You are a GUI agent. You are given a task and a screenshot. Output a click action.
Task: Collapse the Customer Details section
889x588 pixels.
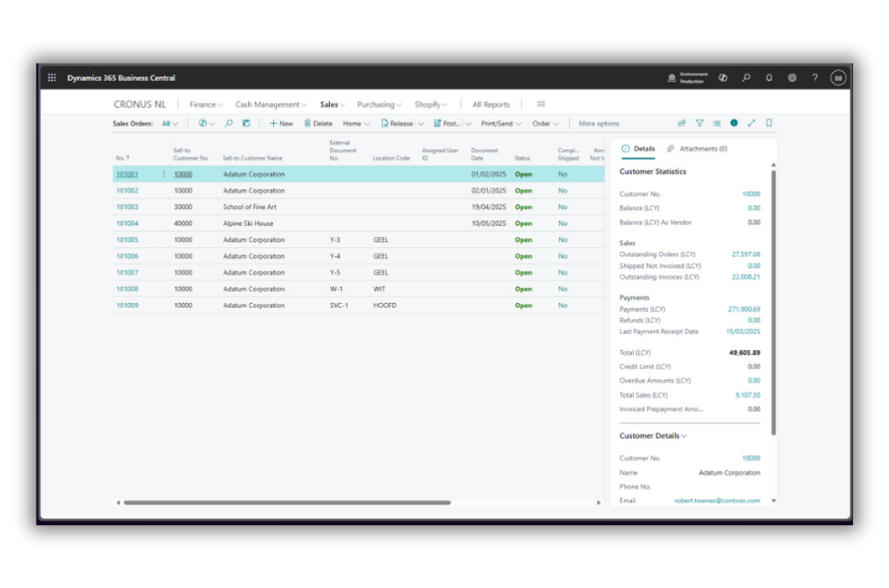(x=653, y=436)
